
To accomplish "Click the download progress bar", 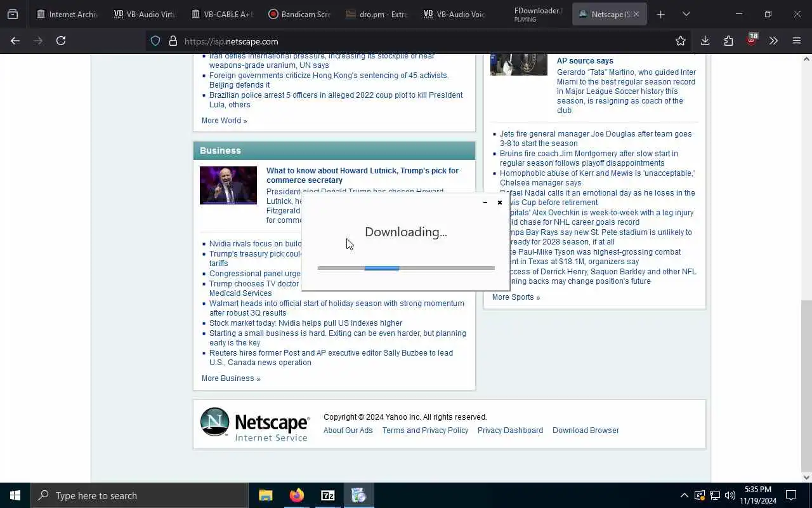I will pyautogui.click(x=406, y=268).
